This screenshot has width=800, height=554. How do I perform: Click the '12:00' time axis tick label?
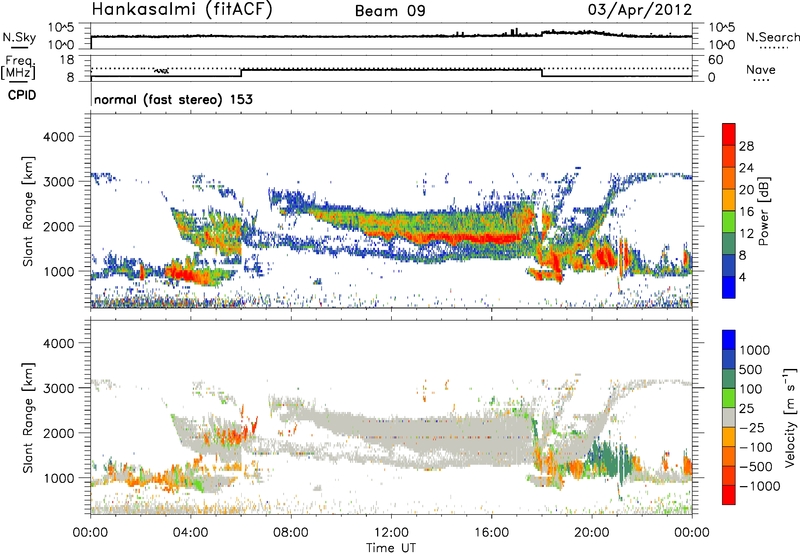click(x=391, y=533)
